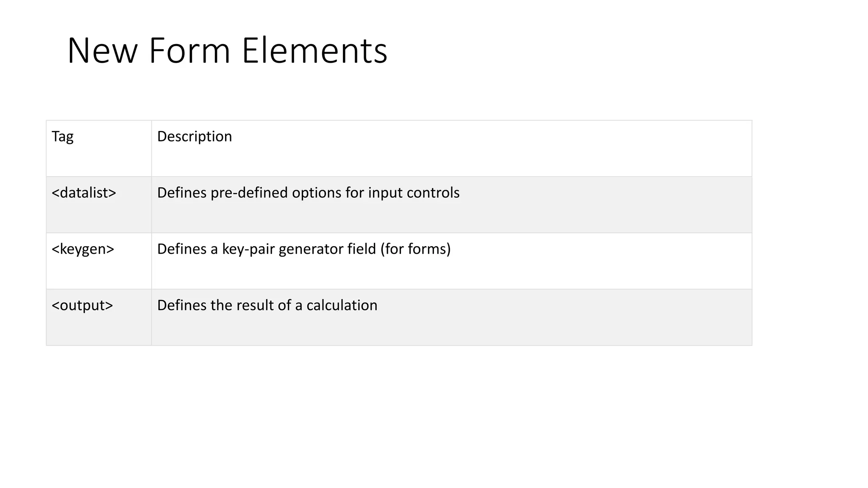Select the '<datalist>' tag cell
The width and height of the screenshot is (868, 488).
point(84,193)
